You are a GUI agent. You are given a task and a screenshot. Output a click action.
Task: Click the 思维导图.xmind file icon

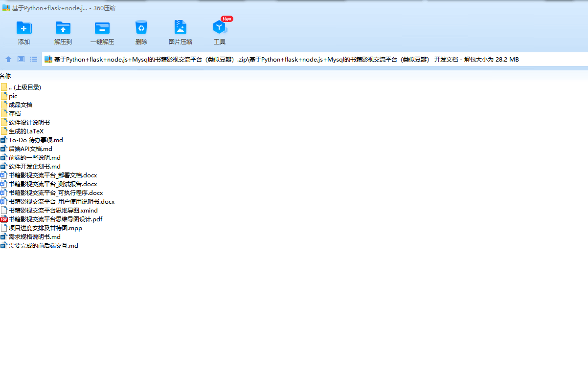tap(4, 211)
